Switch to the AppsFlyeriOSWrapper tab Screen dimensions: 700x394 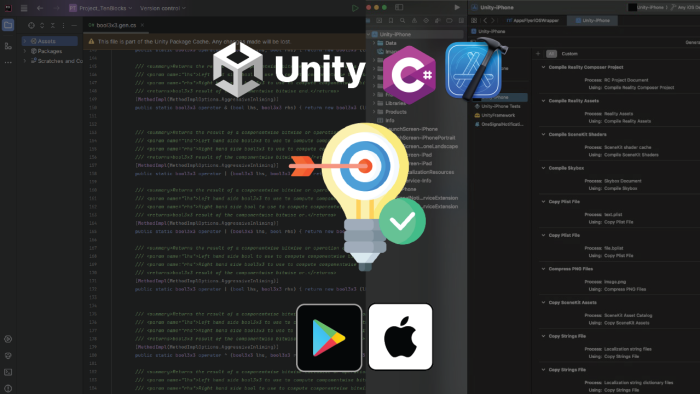click(532, 21)
